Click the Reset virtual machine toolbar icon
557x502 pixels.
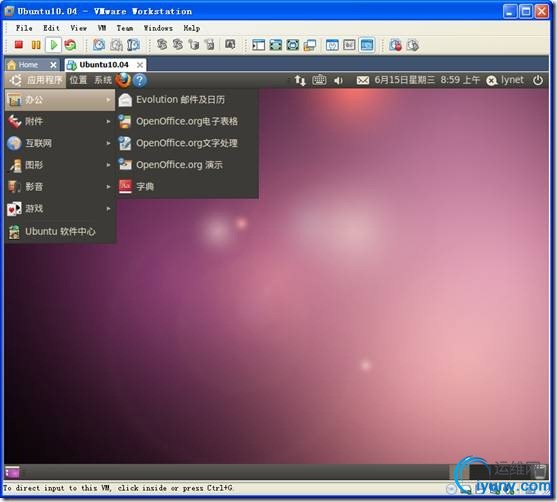pyautogui.click(x=71, y=45)
